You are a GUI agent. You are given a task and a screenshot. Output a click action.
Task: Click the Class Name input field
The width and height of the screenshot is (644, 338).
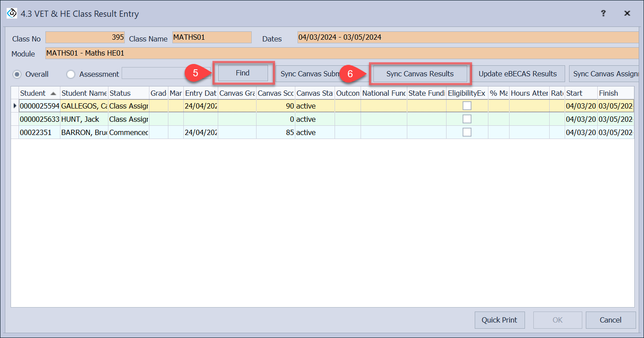click(x=212, y=38)
